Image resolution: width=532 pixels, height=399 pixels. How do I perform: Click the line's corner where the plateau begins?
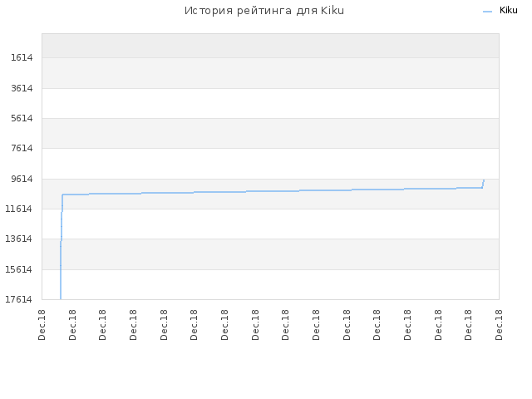pos(63,195)
